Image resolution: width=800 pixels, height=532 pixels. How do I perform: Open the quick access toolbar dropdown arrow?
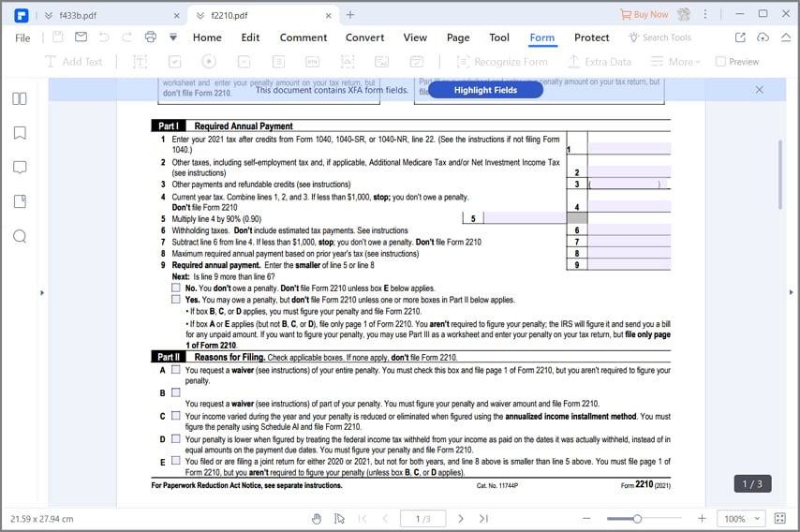tap(173, 37)
